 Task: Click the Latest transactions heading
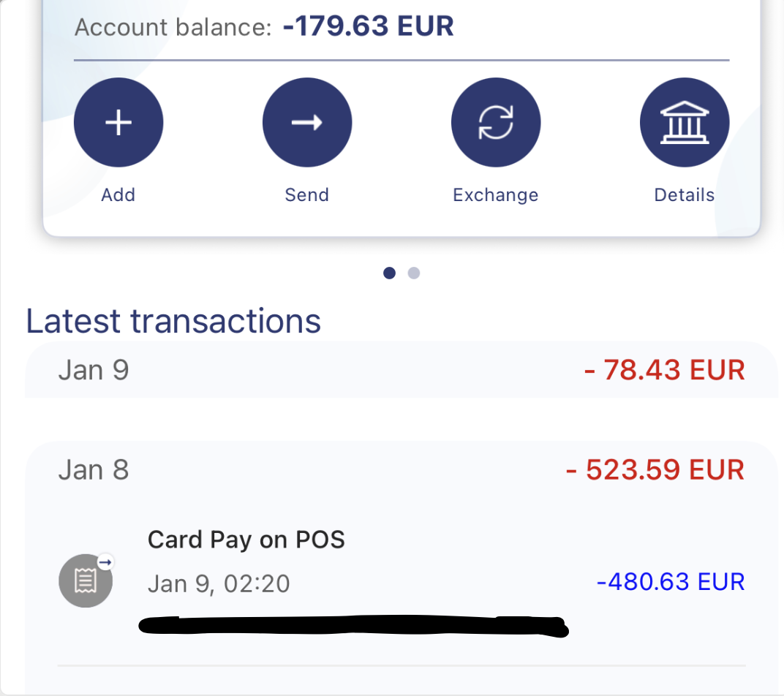(x=173, y=321)
